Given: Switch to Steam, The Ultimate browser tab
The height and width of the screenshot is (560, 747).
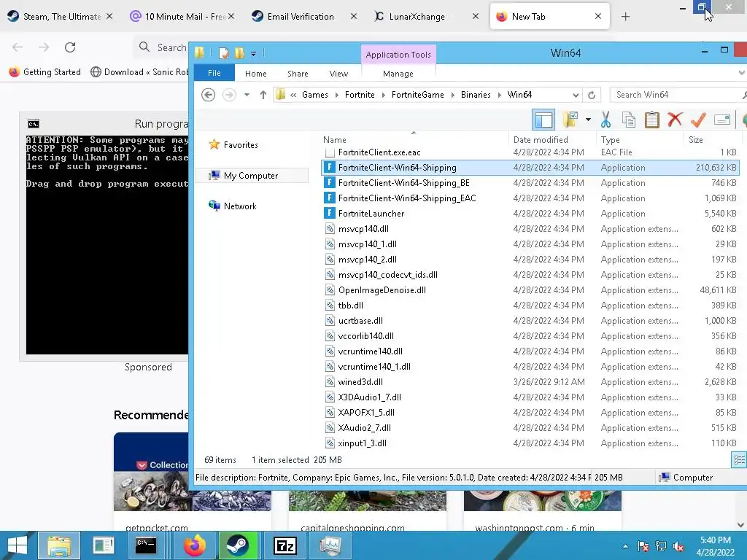Looking at the screenshot, I should (62, 17).
